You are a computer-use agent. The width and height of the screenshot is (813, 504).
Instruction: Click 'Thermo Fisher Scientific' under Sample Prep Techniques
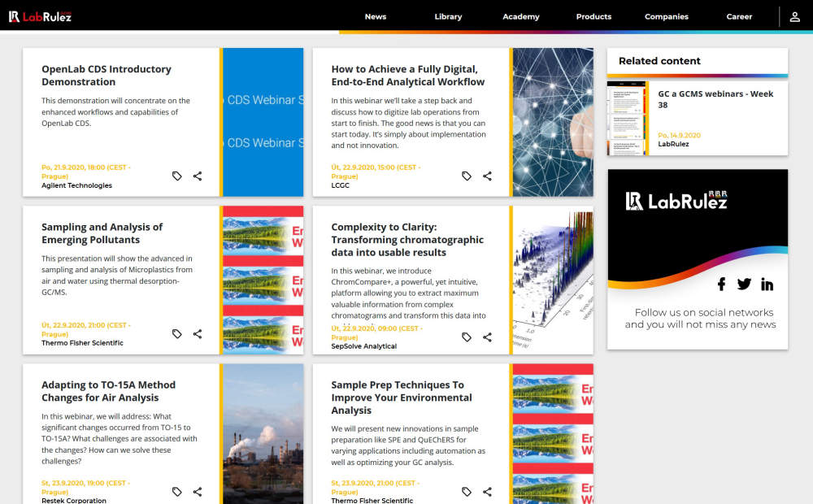(x=372, y=501)
